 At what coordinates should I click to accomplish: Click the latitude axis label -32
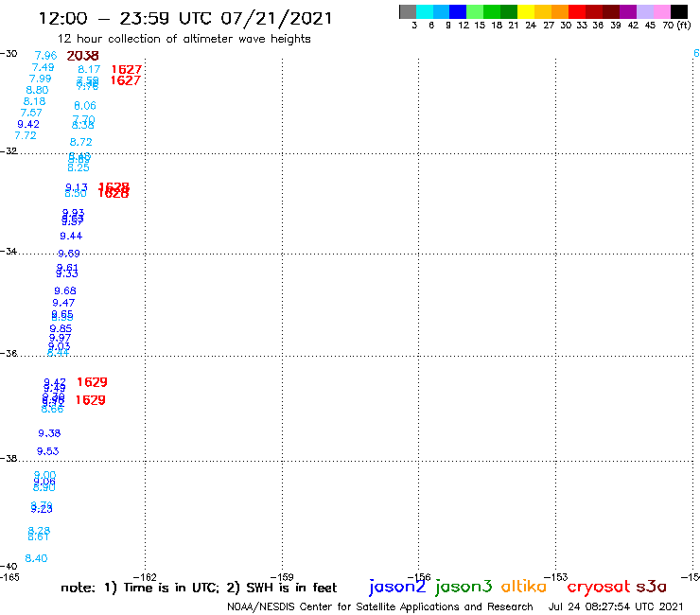9,151
